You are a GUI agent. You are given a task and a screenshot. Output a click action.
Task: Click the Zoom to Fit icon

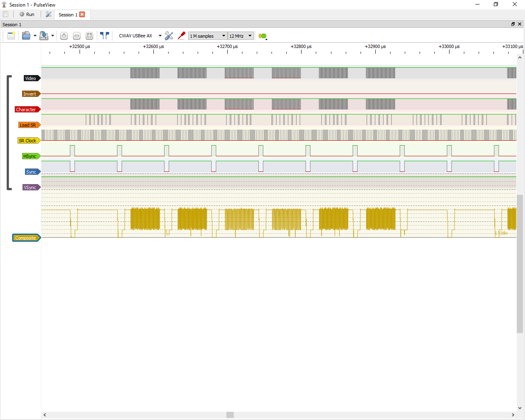click(89, 36)
